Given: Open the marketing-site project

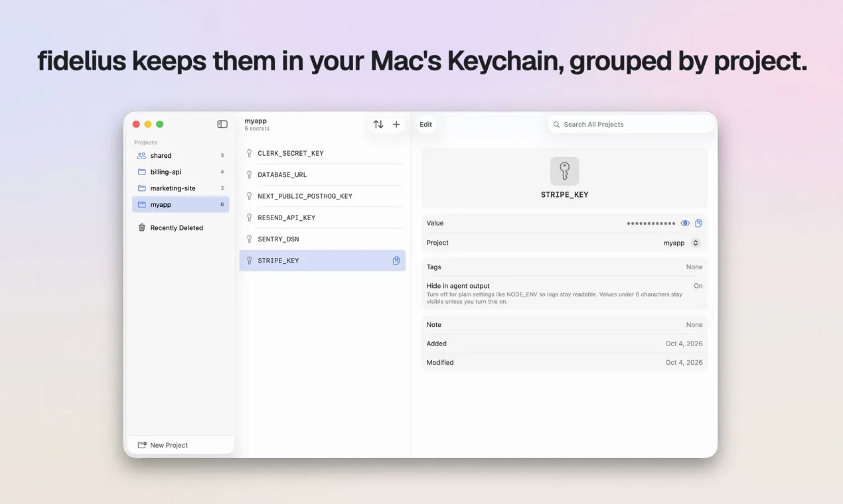Looking at the screenshot, I should click(181, 188).
